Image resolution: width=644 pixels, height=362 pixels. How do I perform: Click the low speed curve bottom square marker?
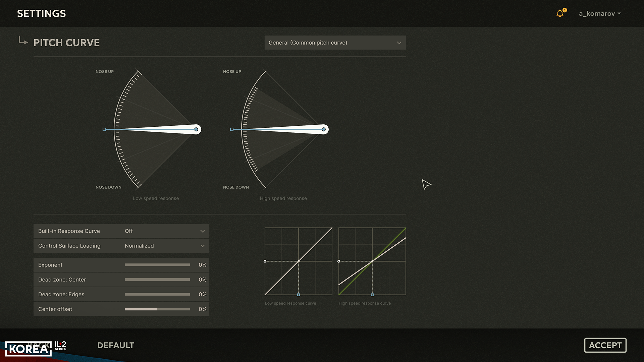point(299,295)
